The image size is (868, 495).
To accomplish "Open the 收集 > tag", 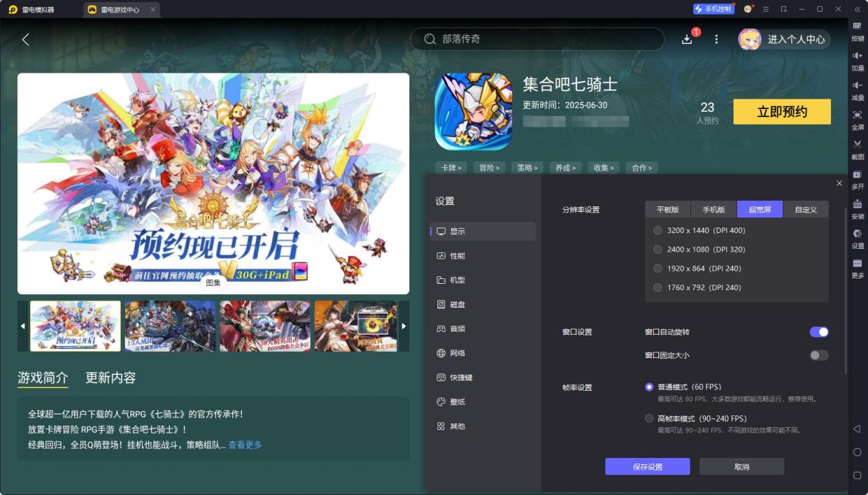I will point(605,167).
